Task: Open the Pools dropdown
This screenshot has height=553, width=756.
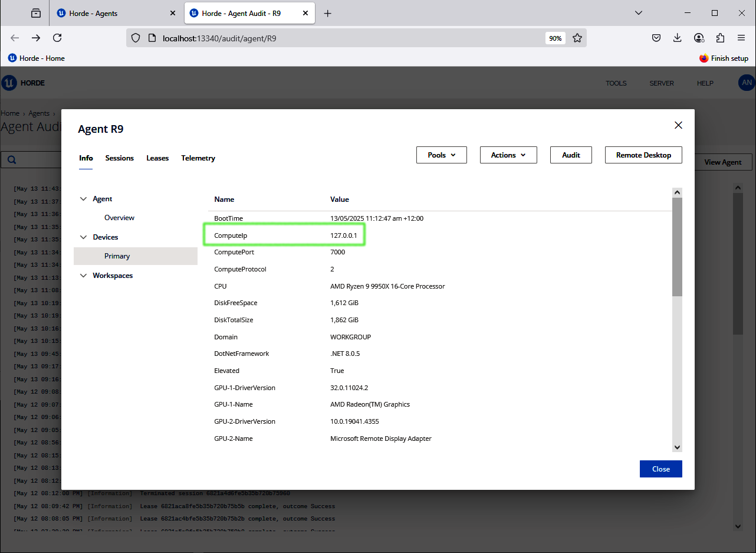Action: 441,155
